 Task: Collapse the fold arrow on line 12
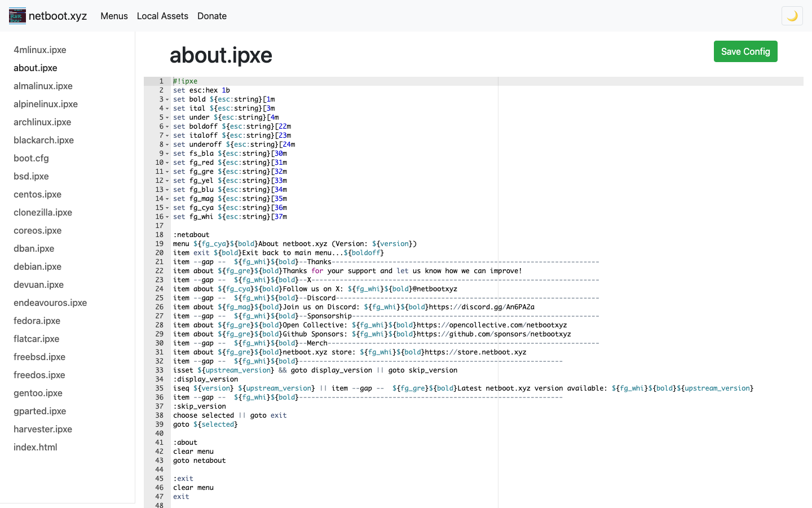(167, 181)
